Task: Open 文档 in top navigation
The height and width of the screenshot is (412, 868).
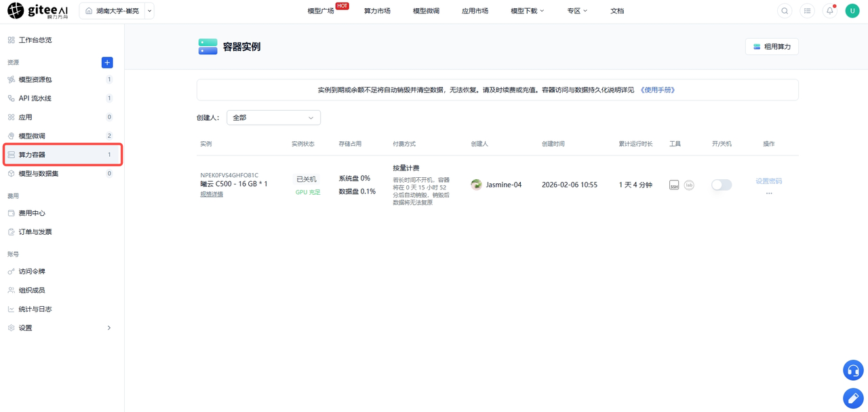Action: tap(617, 11)
